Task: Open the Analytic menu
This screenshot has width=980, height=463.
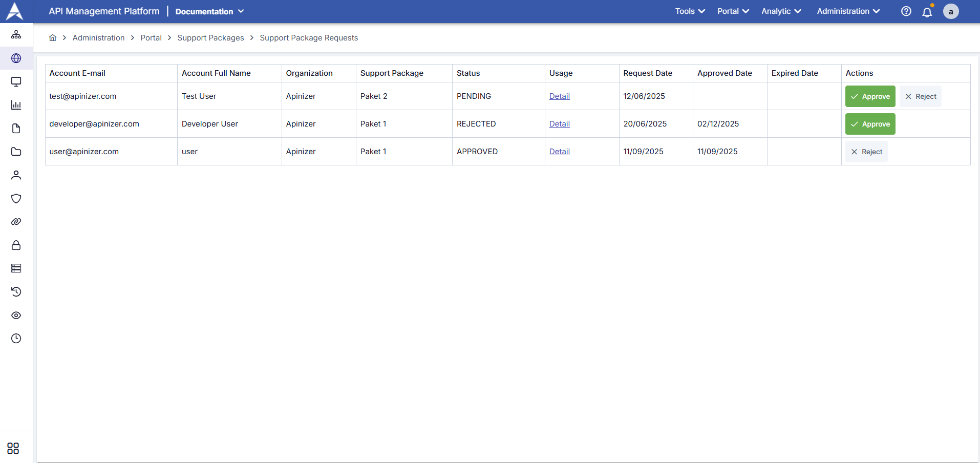Action: (x=781, y=11)
